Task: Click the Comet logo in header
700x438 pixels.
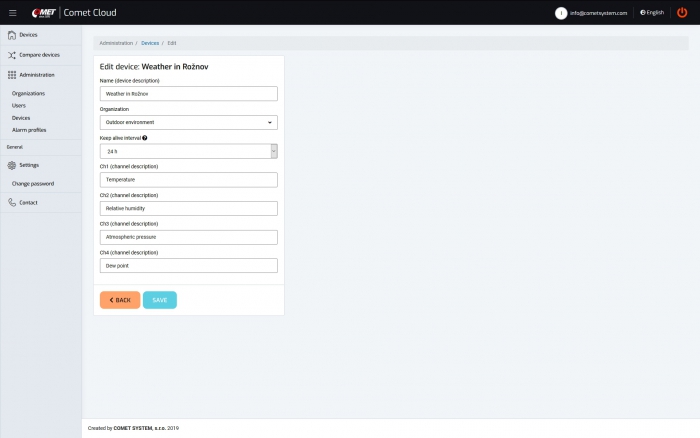Action: click(x=42, y=12)
